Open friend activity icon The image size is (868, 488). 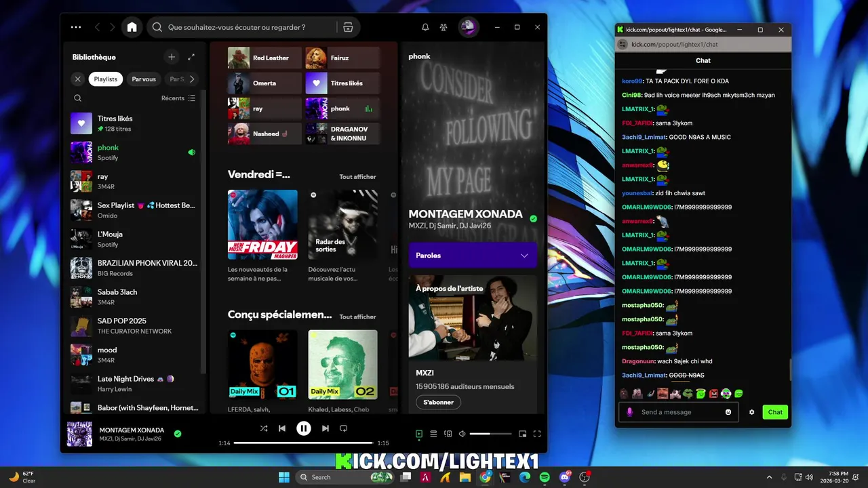pos(443,27)
